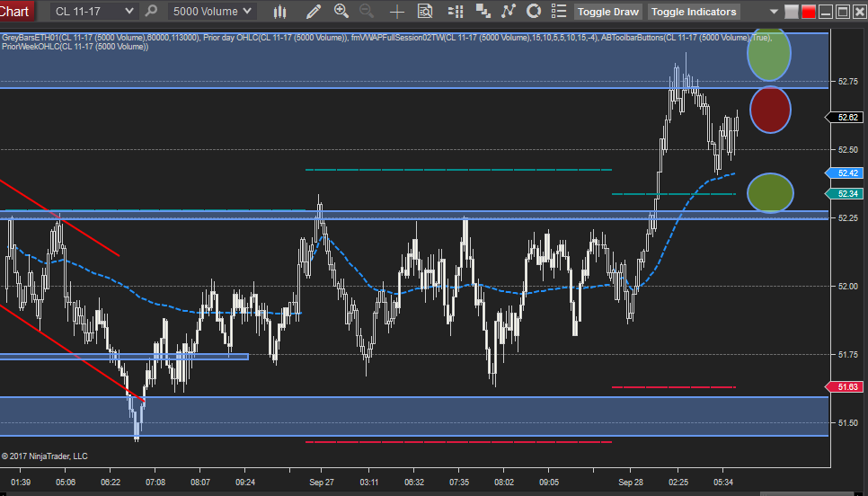The width and height of the screenshot is (868, 496).
Task: Select the crosshair cursor tool
Action: (x=396, y=12)
